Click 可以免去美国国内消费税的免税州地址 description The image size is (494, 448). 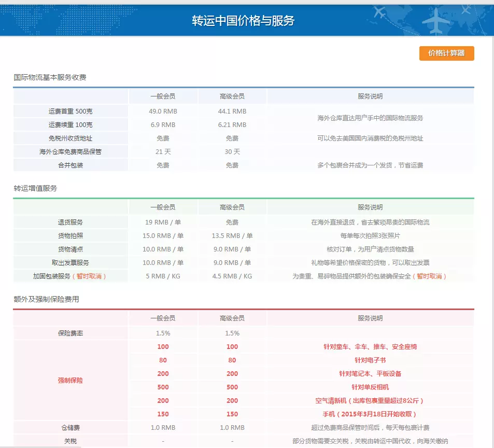370,138
